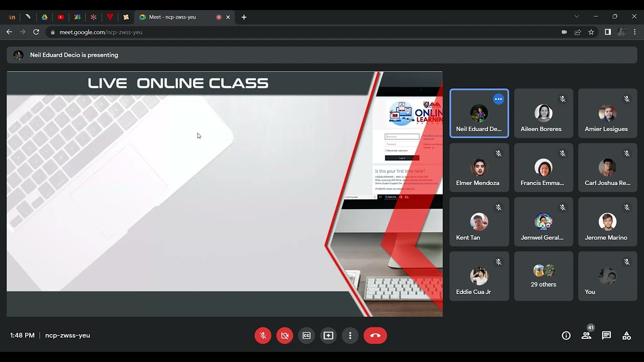Select the Elmer Mendoza participant tile

(x=479, y=167)
